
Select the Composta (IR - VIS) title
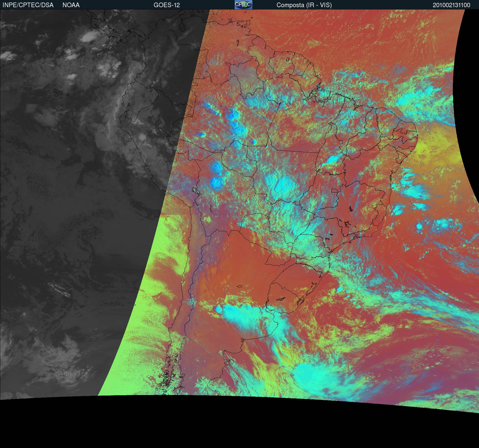coord(304,5)
